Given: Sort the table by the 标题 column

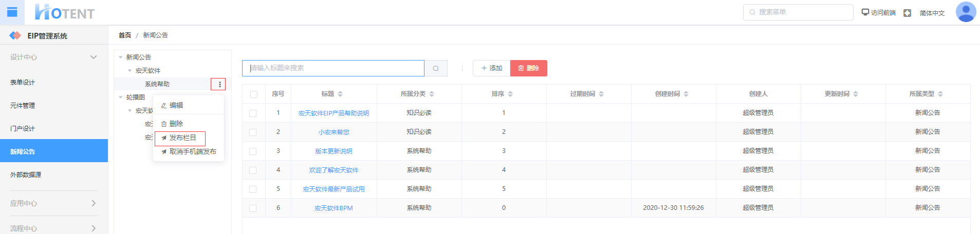Looking at the screenshot, I should click(340, 94).
